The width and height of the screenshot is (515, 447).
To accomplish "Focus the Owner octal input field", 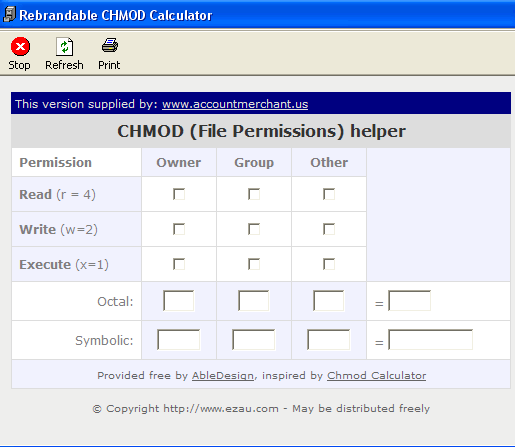I will click(x=179, y=301).
